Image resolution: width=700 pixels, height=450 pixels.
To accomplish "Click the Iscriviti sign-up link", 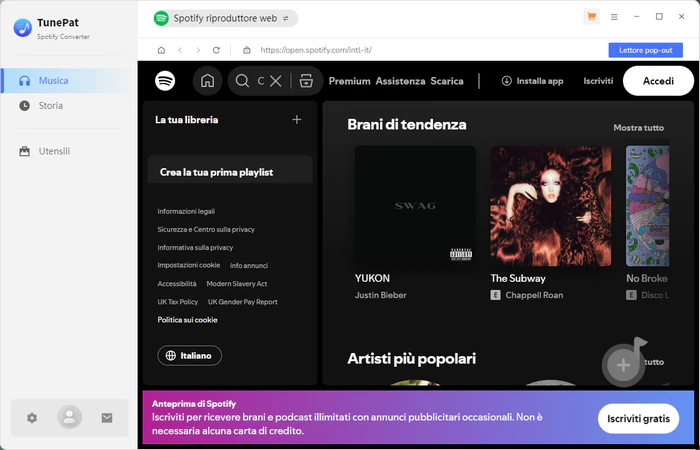I will [x=598, y=81].
